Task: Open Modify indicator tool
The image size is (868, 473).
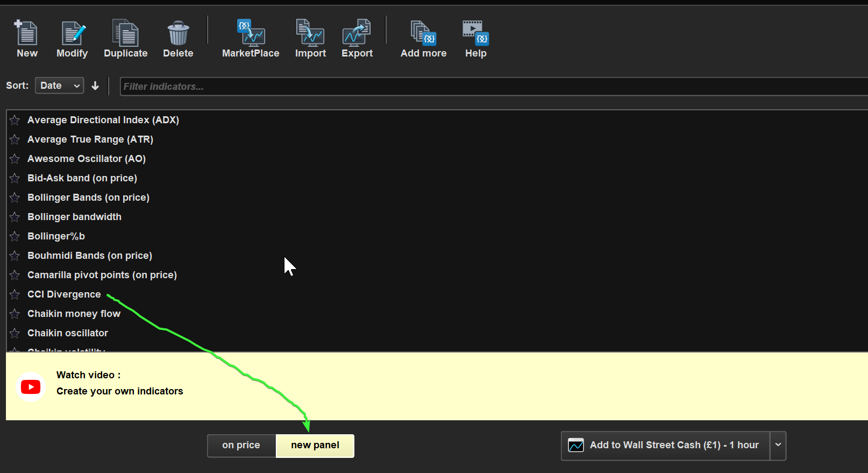Action: [x=73, y=33]
